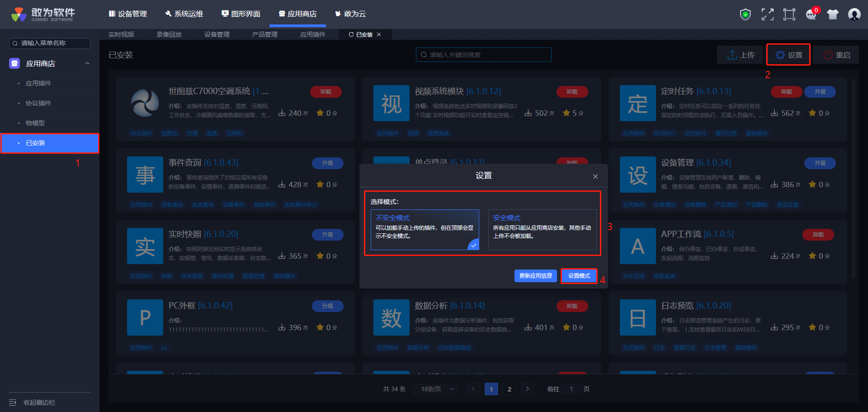This screenshot has width=868, height=412.
Task: Open the 设备管理 top menu
Action: [128, 14]
